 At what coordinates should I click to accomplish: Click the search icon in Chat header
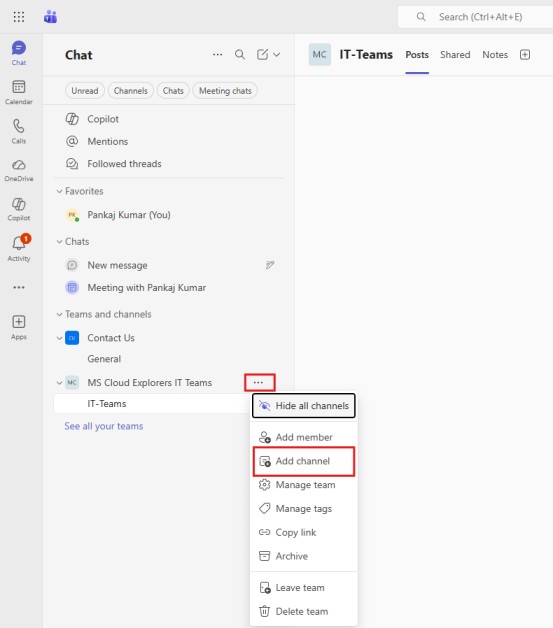click(240, 54)
